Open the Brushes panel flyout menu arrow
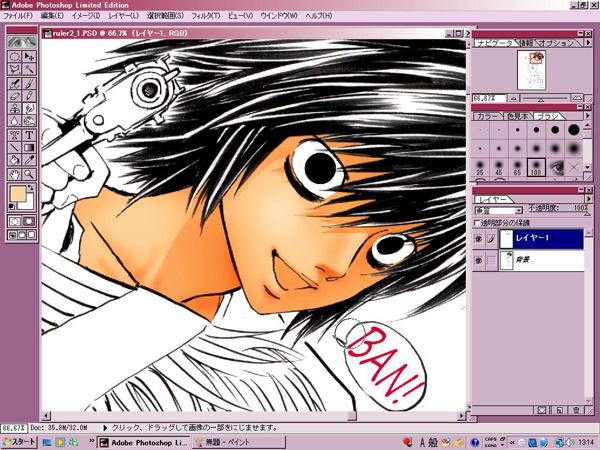Screen dimensions: 600x450 588,116
